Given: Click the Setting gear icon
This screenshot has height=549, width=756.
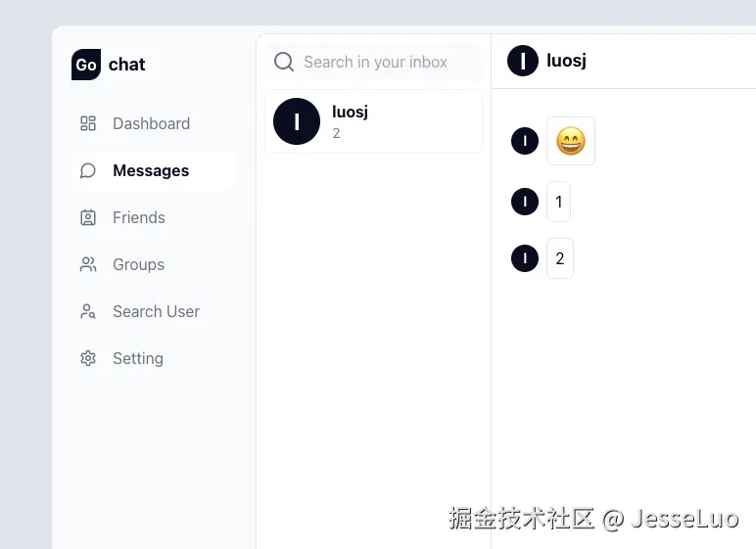Looking at the screenshot, I should 88,358.
